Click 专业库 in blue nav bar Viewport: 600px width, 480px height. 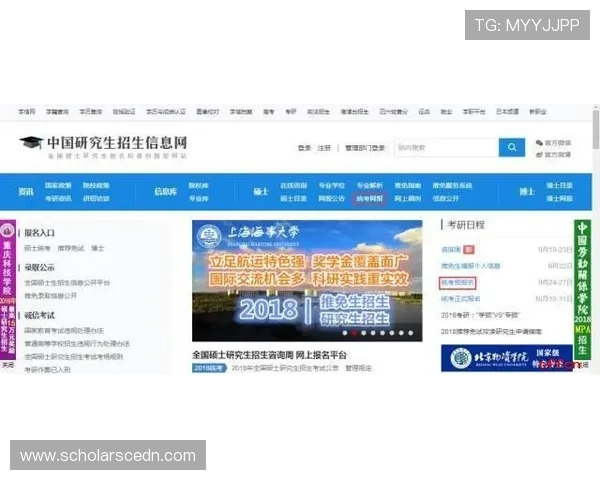[199, 198]
